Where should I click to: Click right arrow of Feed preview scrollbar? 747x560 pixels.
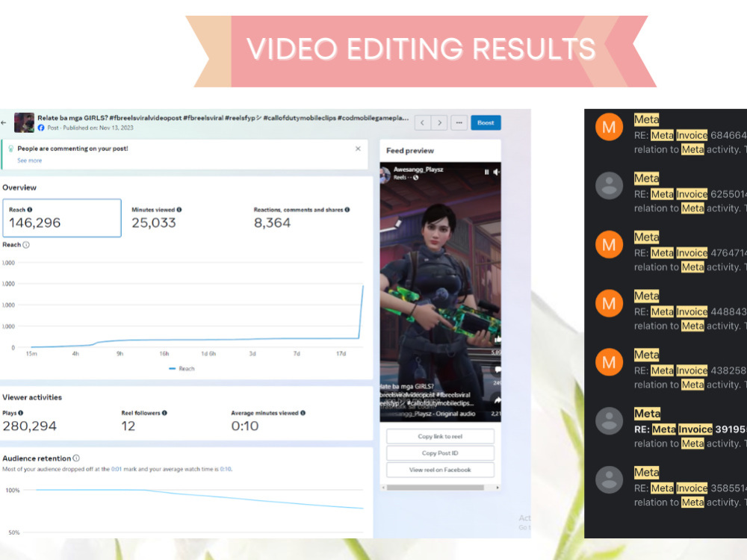498,488
